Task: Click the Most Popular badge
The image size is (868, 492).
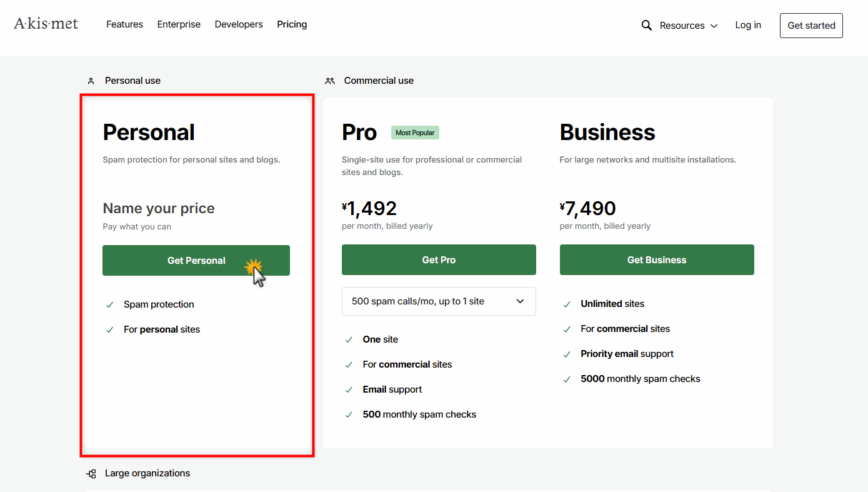Action: click(x=416, y=133)
